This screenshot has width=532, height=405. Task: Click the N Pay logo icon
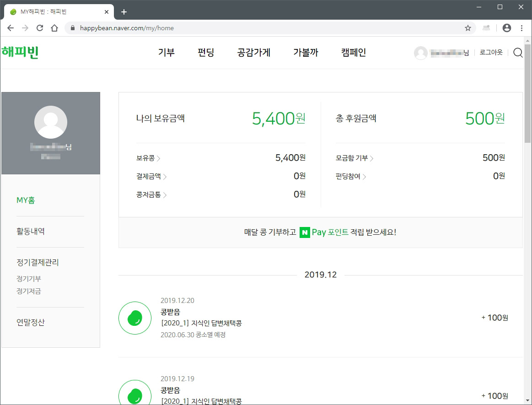[x=305, y=232]
